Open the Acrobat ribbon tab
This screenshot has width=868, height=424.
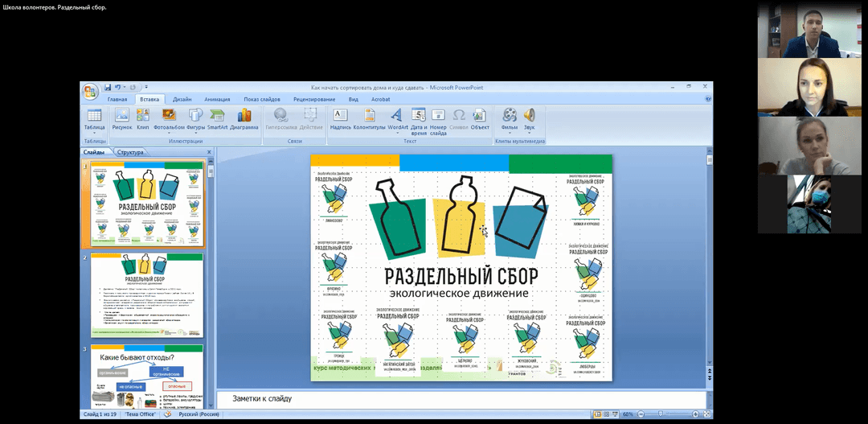380,99
